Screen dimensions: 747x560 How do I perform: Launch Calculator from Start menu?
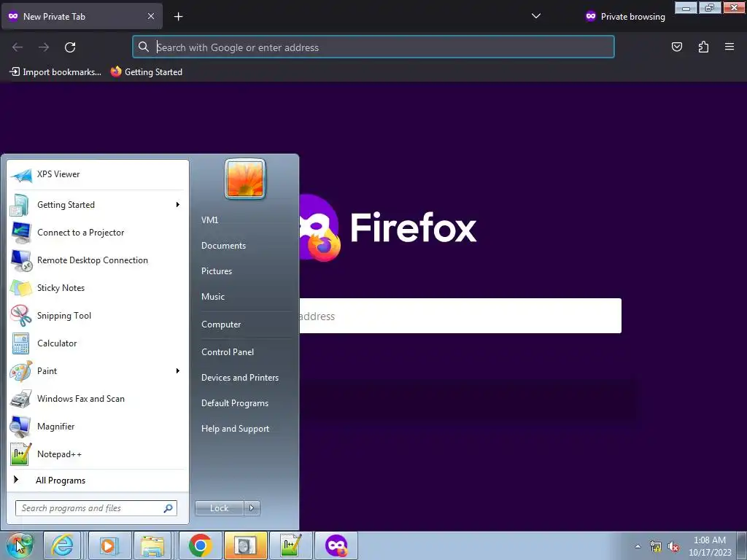(98, 343)
